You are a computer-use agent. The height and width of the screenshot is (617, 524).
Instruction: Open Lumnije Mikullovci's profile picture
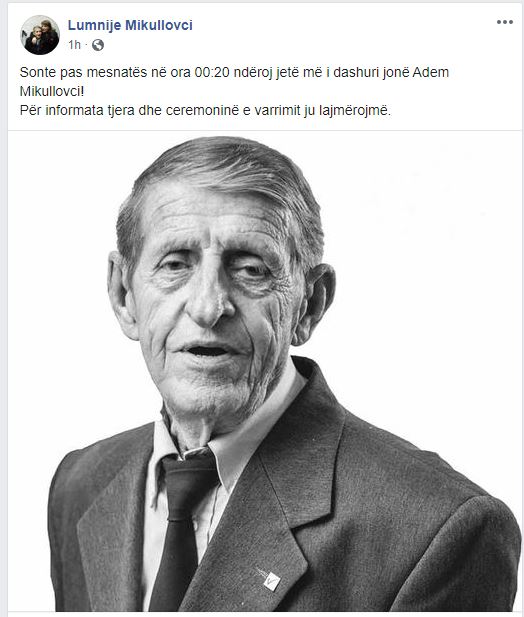pos(40,35)
